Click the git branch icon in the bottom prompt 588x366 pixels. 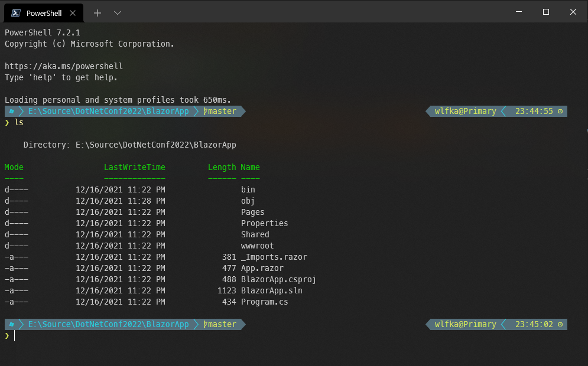pyautogui.click(x=205, y=325)
